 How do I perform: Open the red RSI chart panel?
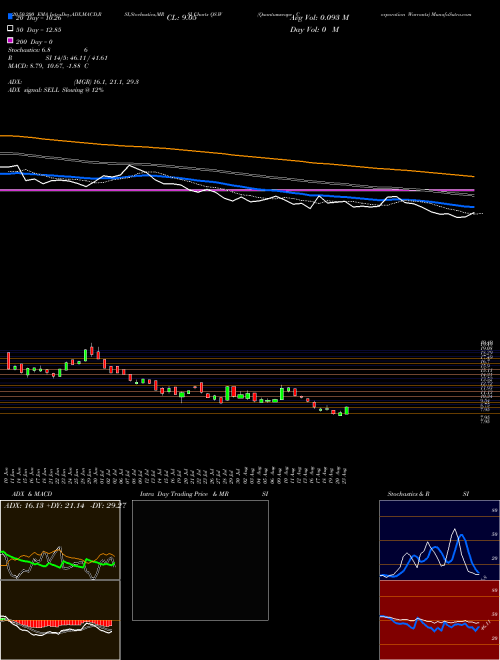(x=439, y=620)
